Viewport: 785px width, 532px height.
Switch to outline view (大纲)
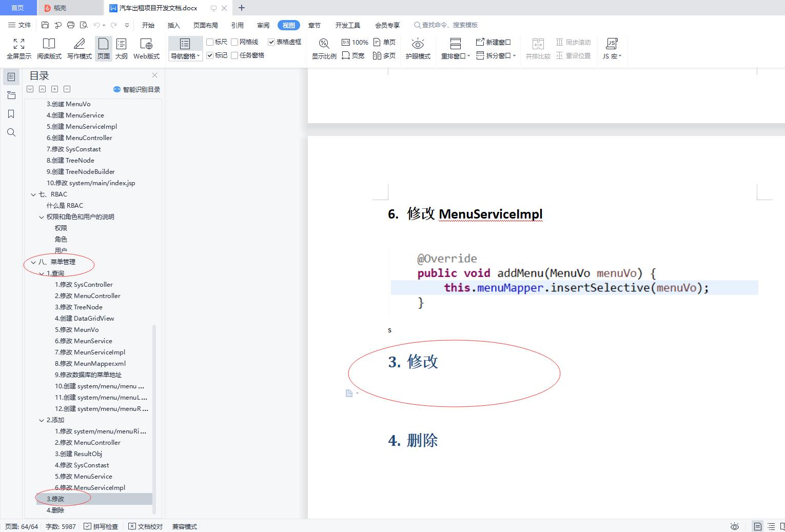pos(122,49)
